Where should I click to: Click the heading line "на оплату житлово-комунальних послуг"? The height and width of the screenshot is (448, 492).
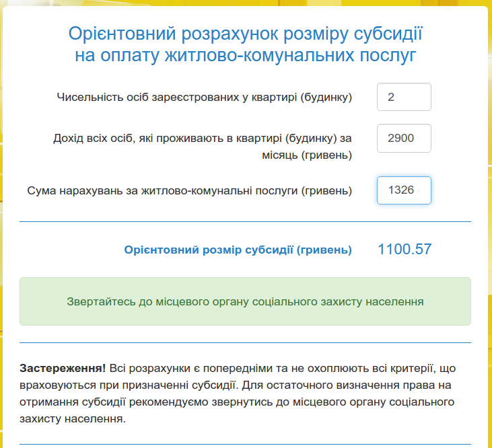245,55
